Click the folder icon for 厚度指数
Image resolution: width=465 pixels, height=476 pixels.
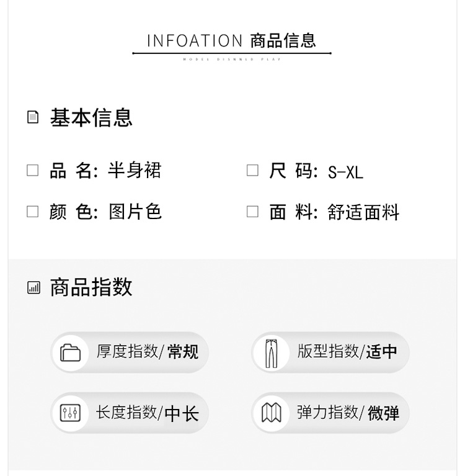pos(71,353)
